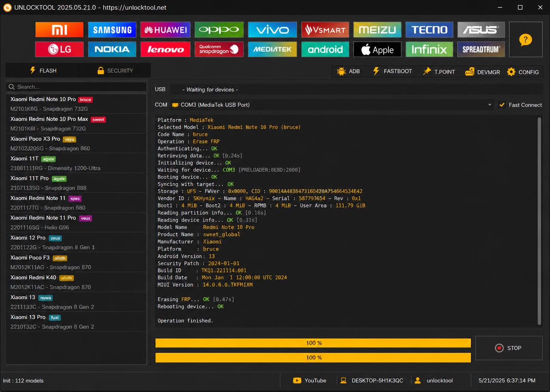Select the Lenovo brand tile
This screenshot has width=550, height=392.
(165, 49)
